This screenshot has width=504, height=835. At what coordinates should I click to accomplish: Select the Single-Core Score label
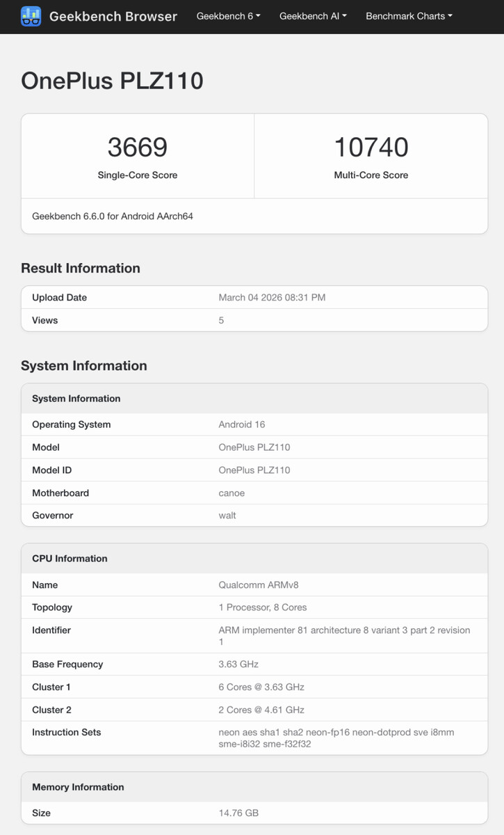click(138, 175)
